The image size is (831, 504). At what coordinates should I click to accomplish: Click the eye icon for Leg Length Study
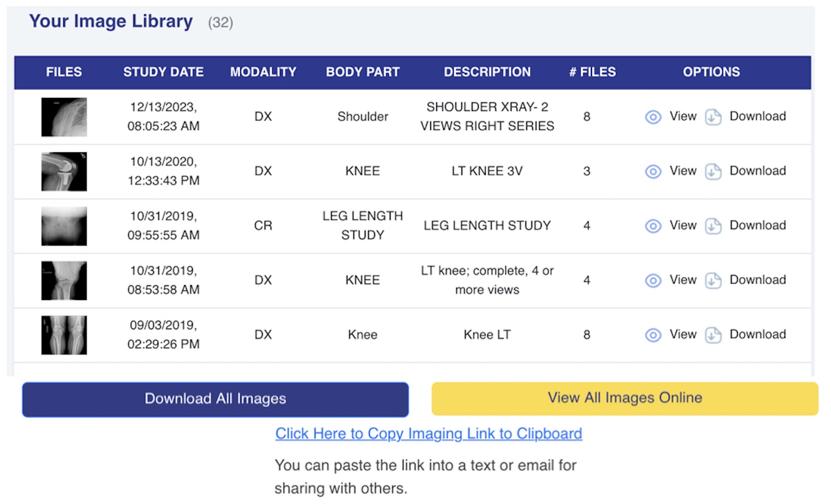(x=653, y=226)
